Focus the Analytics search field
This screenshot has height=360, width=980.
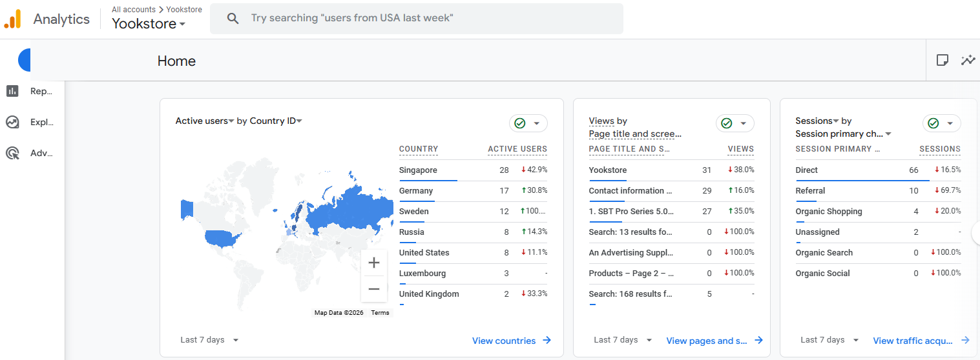click(x=417, y=18)
